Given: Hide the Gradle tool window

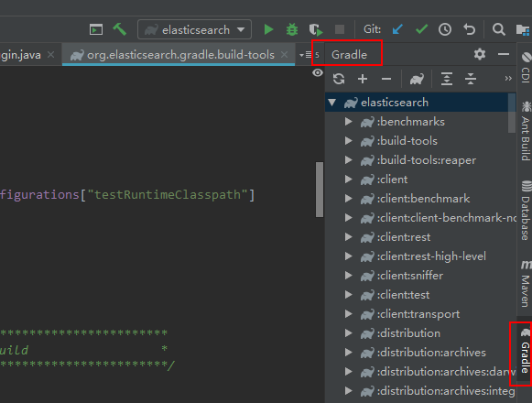Looking at the screenshot, I should tap(504, 54).
